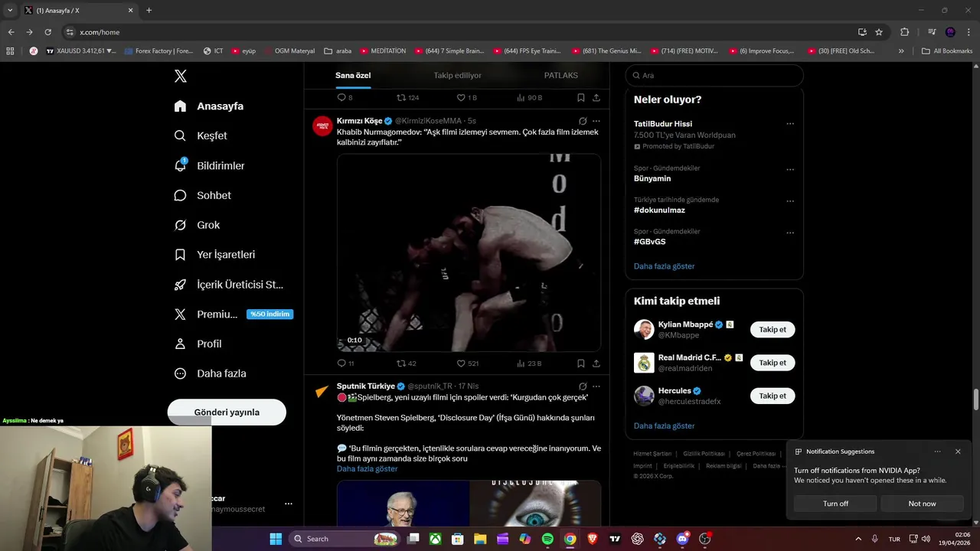The width and height of the screenshot is (980, 551).
Task: Like top post with 1 B likes
Action: [466, 98]
